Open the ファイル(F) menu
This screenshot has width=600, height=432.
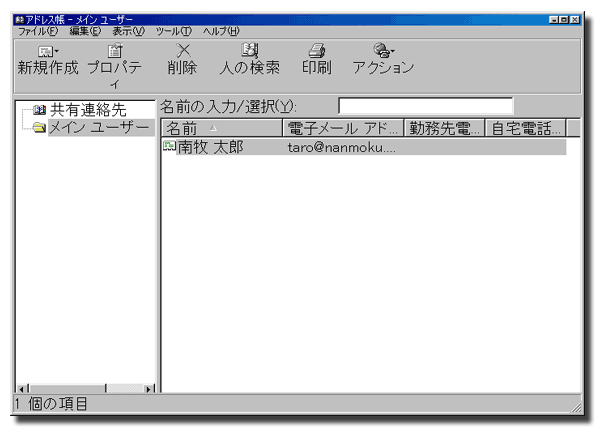tap(38, 31)
